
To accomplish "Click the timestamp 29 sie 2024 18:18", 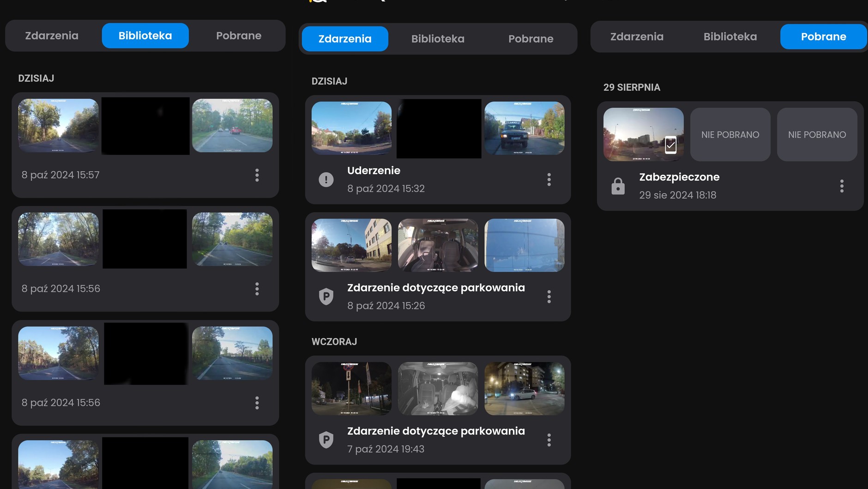I will click(x=678, y=195).
